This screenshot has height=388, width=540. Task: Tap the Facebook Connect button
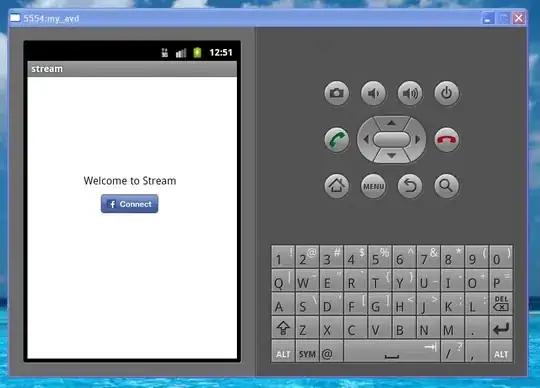[x=129, y=204]
